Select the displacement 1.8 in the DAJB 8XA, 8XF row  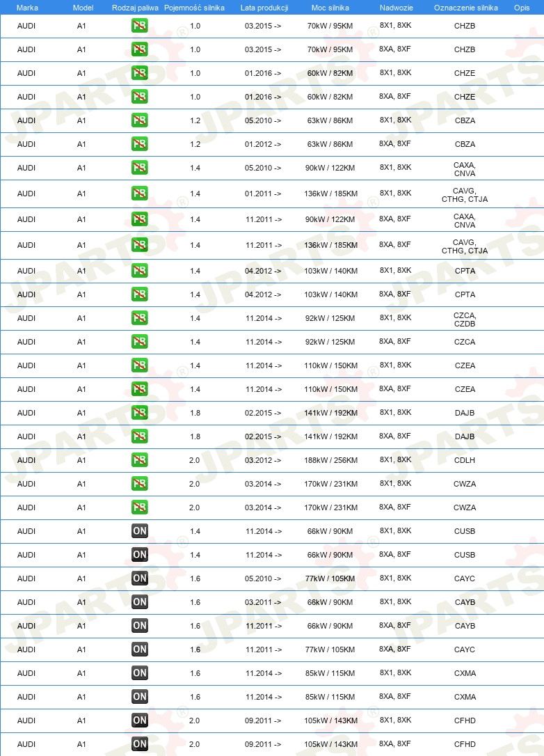[195, 436]
